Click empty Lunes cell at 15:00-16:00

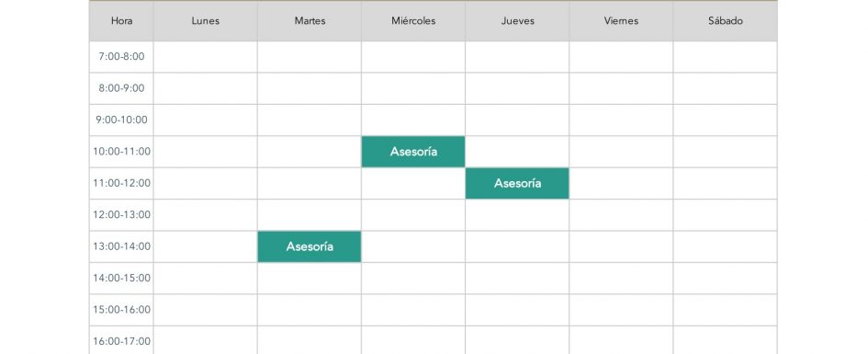206,310
